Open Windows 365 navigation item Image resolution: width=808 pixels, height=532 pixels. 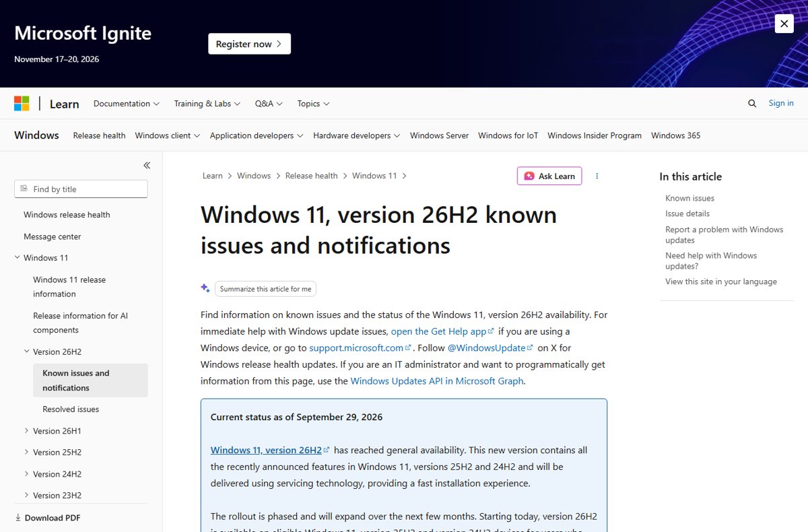pos(675,135)
